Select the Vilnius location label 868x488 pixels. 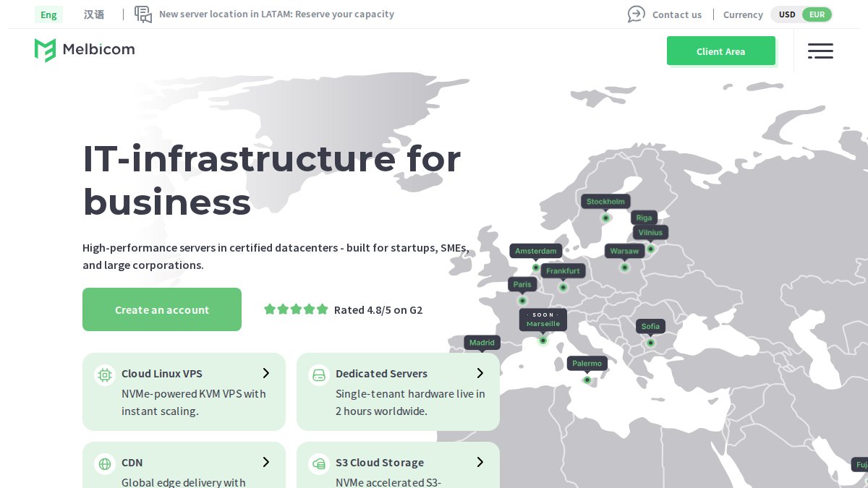(x=650, y=233)
